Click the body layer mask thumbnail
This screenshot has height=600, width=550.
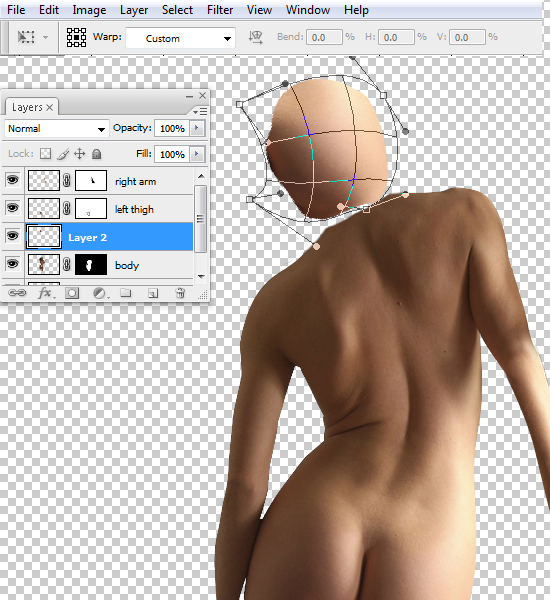(91, 264)
